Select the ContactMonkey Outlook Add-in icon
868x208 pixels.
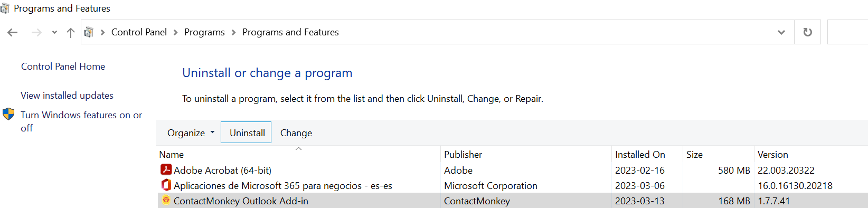pos(166,200)
